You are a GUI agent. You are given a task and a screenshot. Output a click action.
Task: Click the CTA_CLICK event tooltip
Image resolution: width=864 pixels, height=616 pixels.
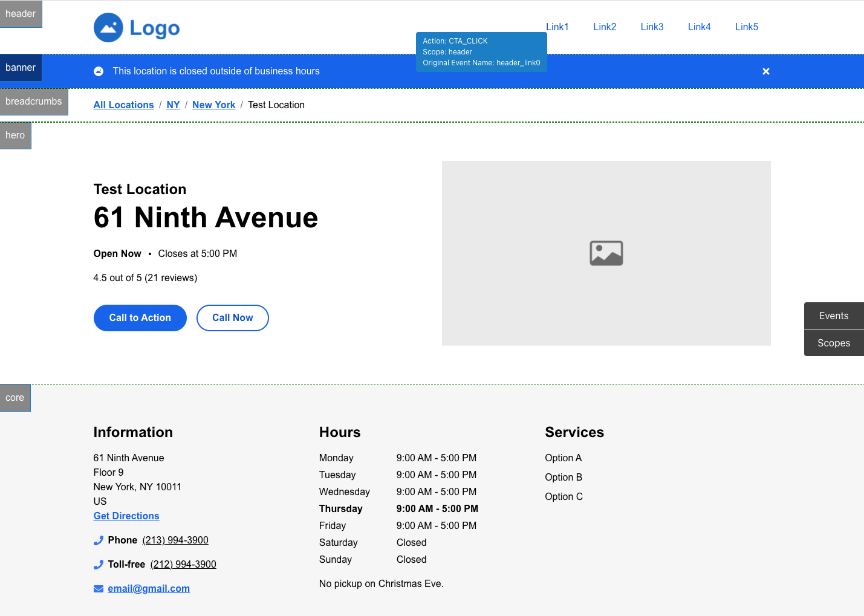point(481,52)
